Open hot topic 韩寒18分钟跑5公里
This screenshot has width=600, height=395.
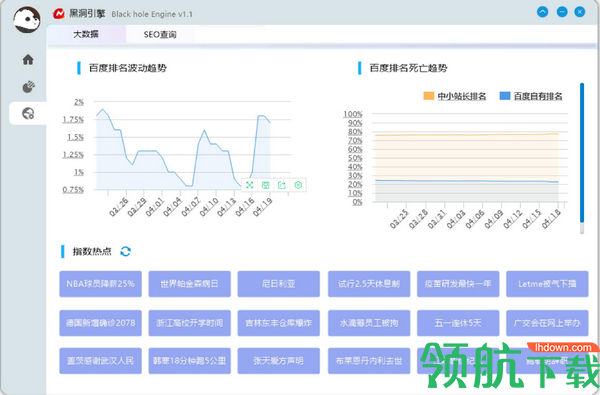coord(189,361)
